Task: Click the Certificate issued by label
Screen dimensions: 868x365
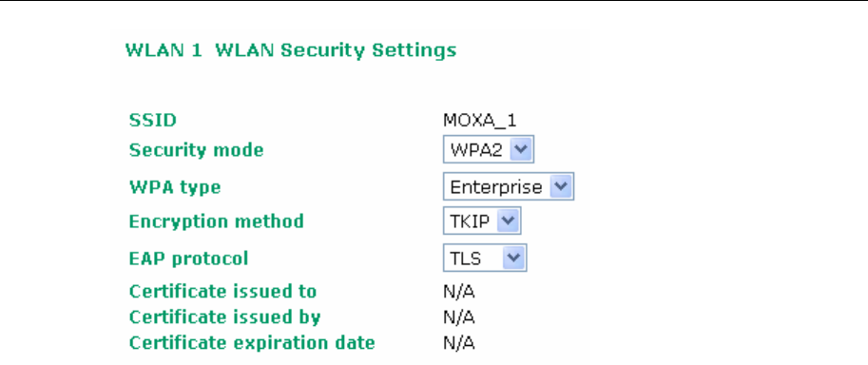Action: [224, 317]
